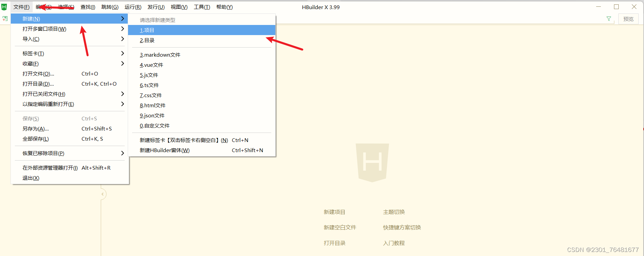Viewport: 644px width, 256px height.
Task: Choose 另存为(A)... from the File menu
Action: (x=69, y=129)
